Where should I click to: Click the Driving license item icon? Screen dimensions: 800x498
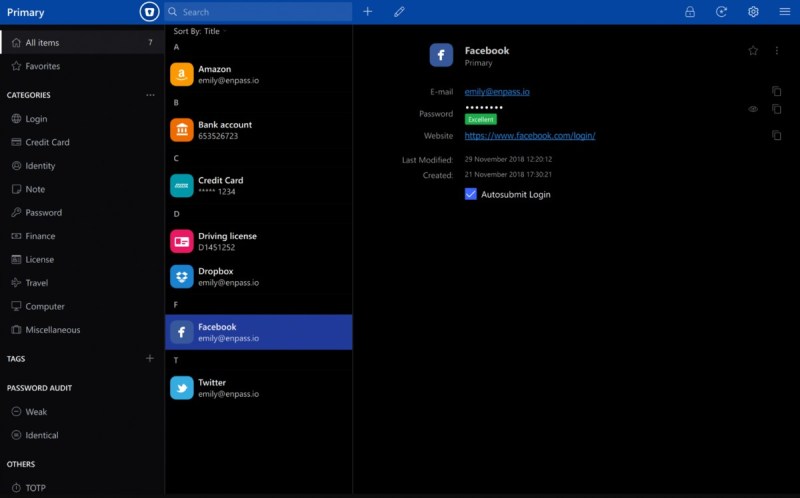click(182, 241)
